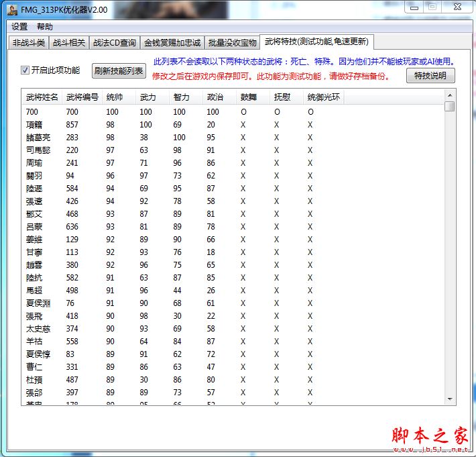Click the list scrollbar up arrow
The width and height of the screenshot is (476, 457).
click(450, 95)
